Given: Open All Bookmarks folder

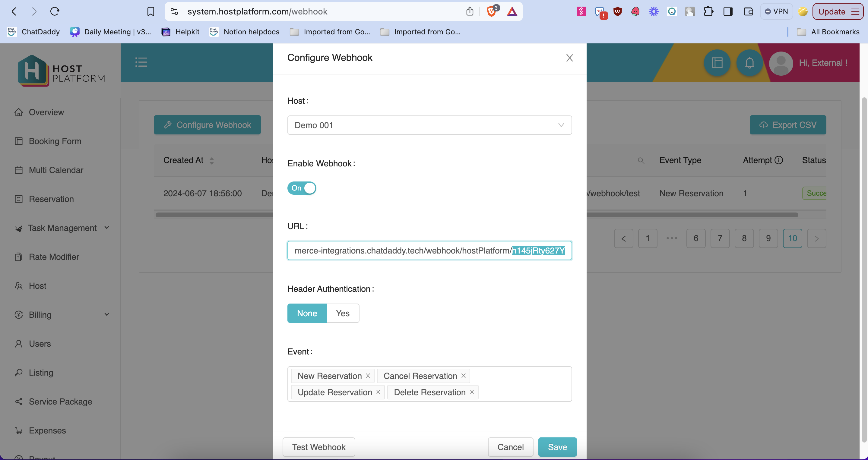Looking at the screenshot, I should click(x=828, y=32).
